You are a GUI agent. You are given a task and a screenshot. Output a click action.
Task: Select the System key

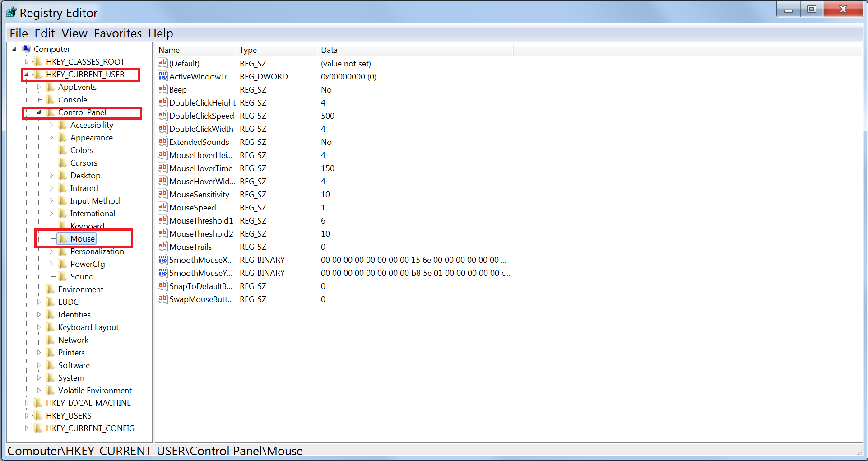point(71,378)
